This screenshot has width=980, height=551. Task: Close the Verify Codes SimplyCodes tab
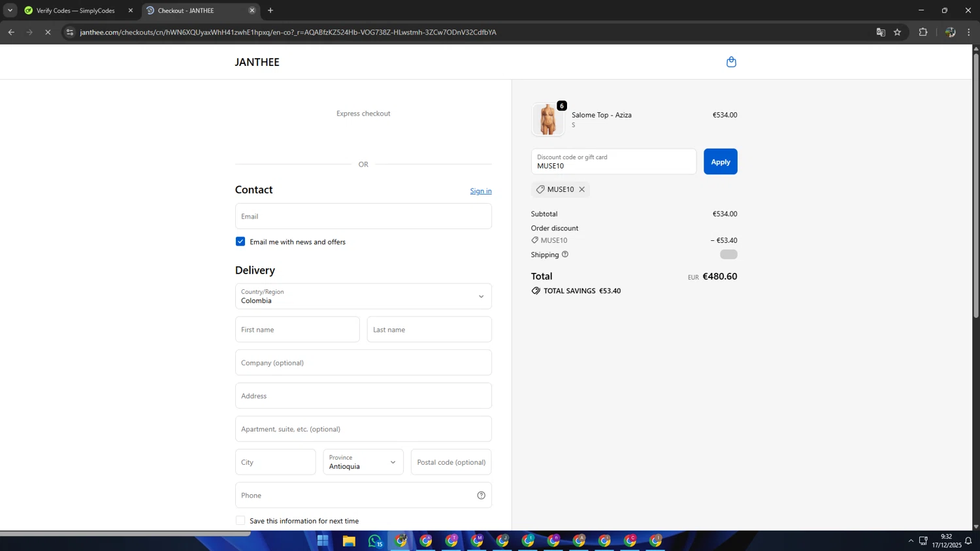(x=131, y=10)
